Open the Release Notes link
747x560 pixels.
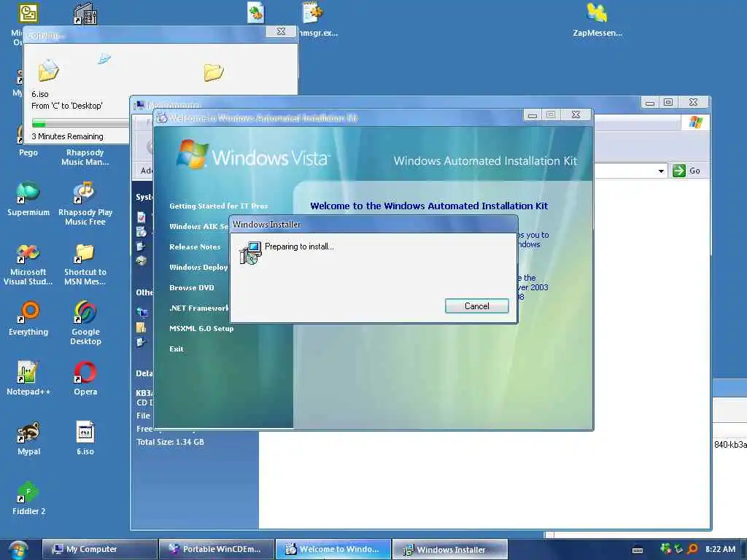click(x=195, y=246)
